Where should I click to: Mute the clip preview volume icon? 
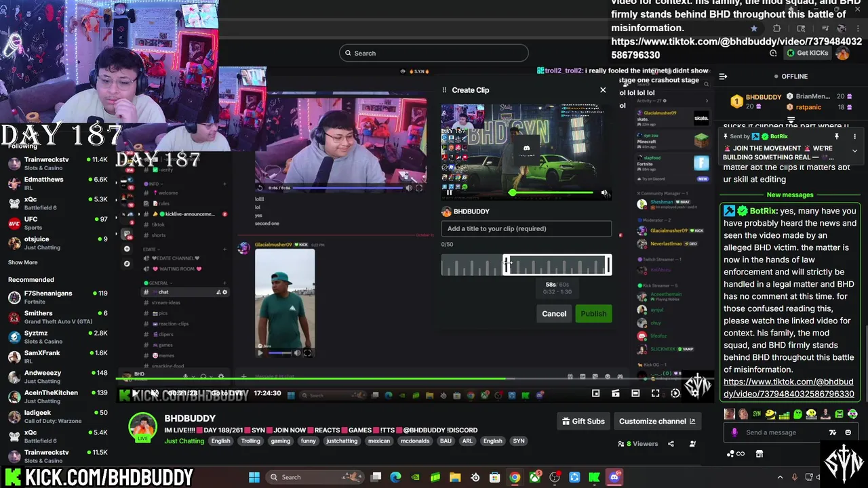[604, 192]
